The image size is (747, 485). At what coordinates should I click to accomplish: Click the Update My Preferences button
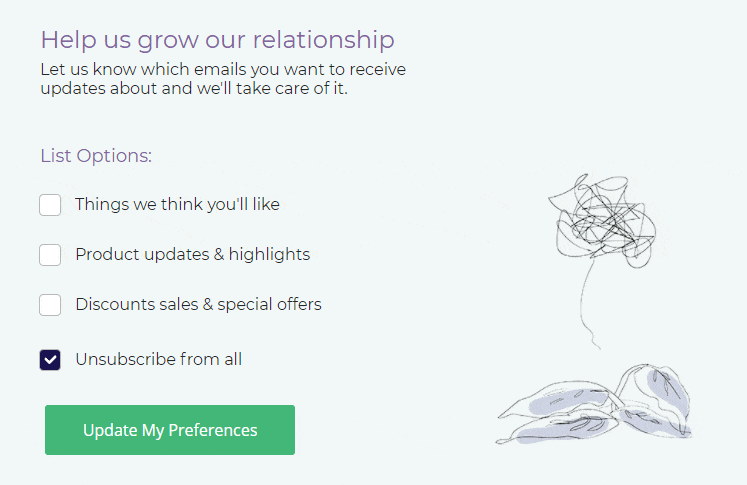(x=170, y=430)
